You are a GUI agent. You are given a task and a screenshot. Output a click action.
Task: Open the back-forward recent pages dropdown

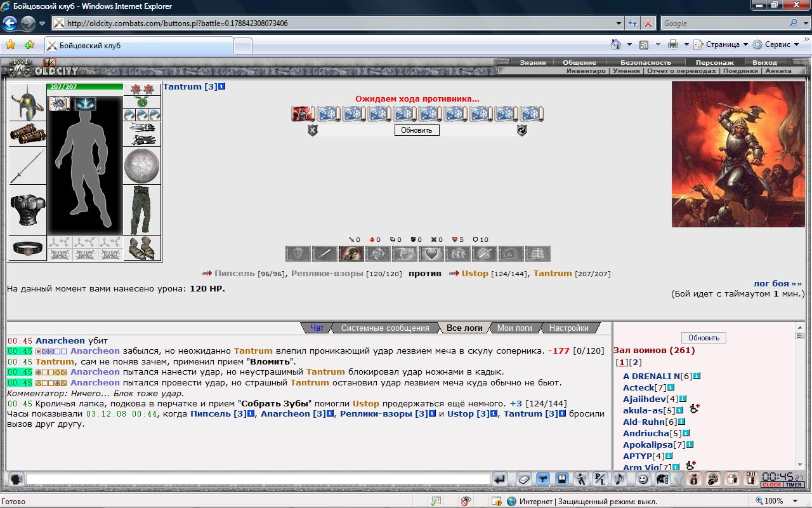coord(43,23)
